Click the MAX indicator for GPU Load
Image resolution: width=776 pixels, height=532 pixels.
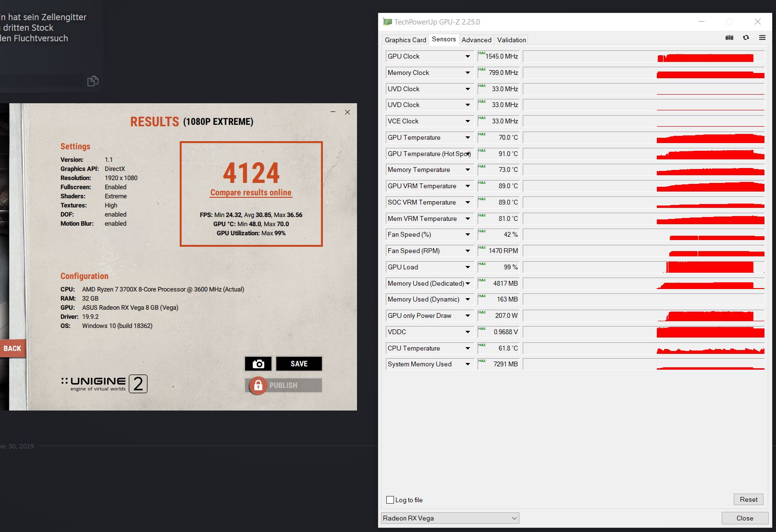coord(482,264)
